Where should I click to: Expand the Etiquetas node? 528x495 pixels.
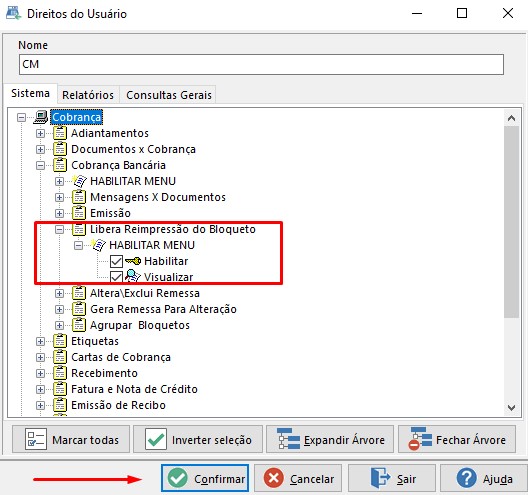pos(40,341)
